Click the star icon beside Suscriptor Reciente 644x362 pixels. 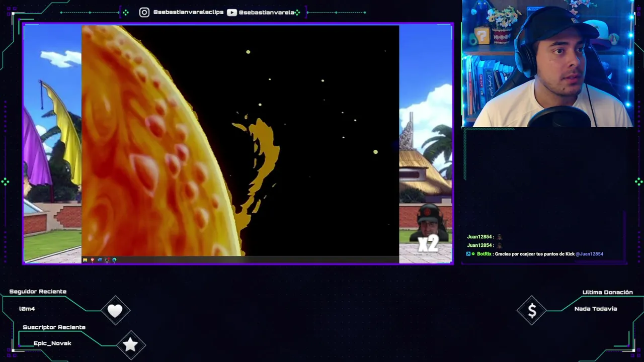(130, 344)
